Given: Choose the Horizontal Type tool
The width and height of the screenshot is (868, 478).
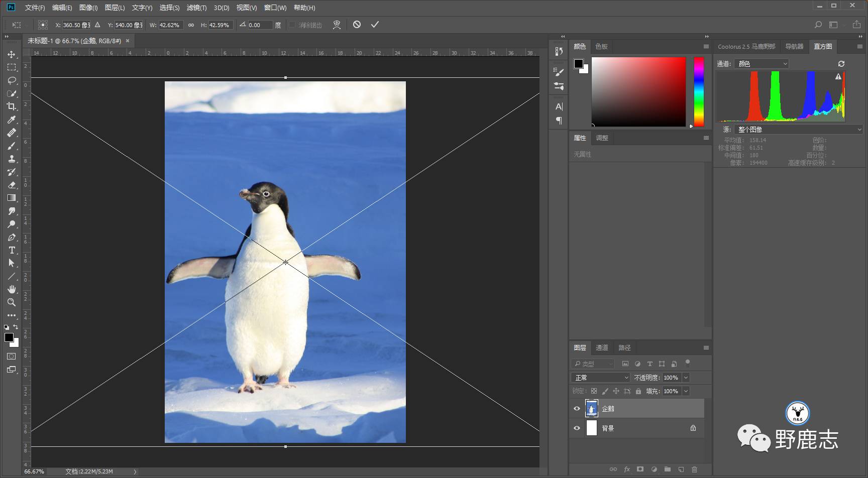Looking at the screenshot, I should [x=12, y=250].
